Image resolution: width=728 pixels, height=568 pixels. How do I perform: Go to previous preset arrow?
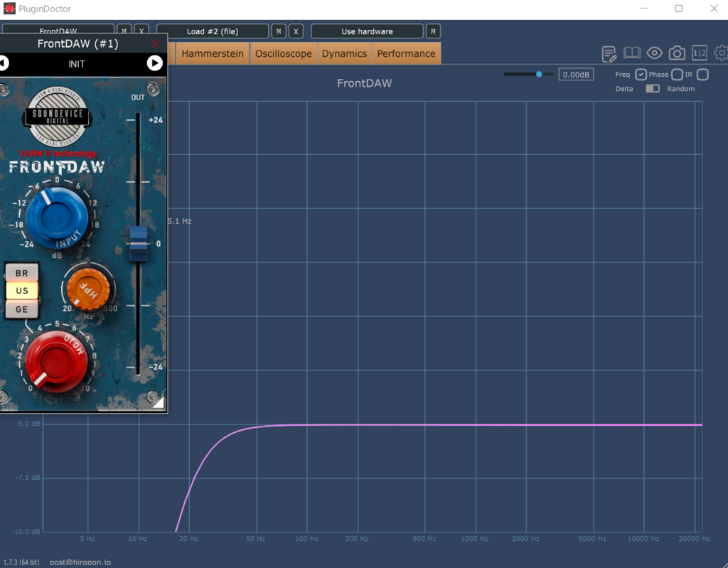4,63
